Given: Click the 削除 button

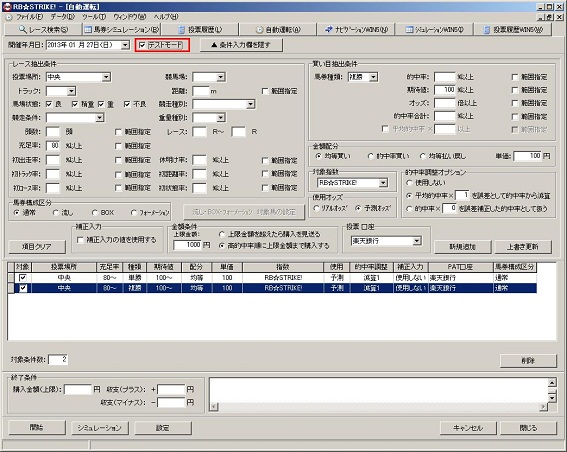Looking at the screenshot, I should pyautogui.click(x=528, y=361).
